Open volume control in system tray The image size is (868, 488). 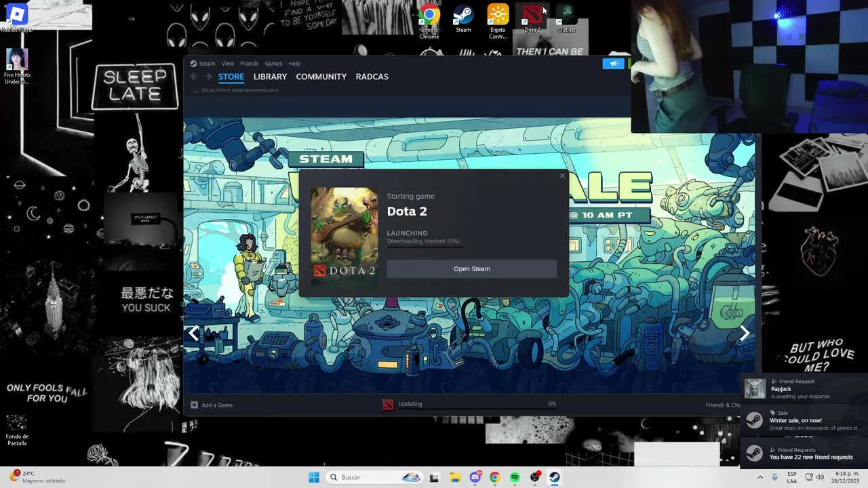tap(820, 477)
